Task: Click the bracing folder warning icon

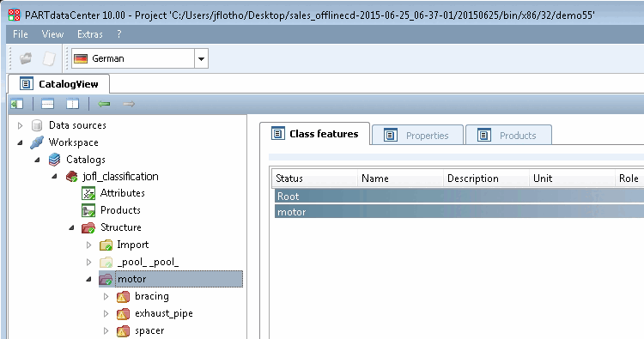Action: pyautogui.click(x=123, y=297)
